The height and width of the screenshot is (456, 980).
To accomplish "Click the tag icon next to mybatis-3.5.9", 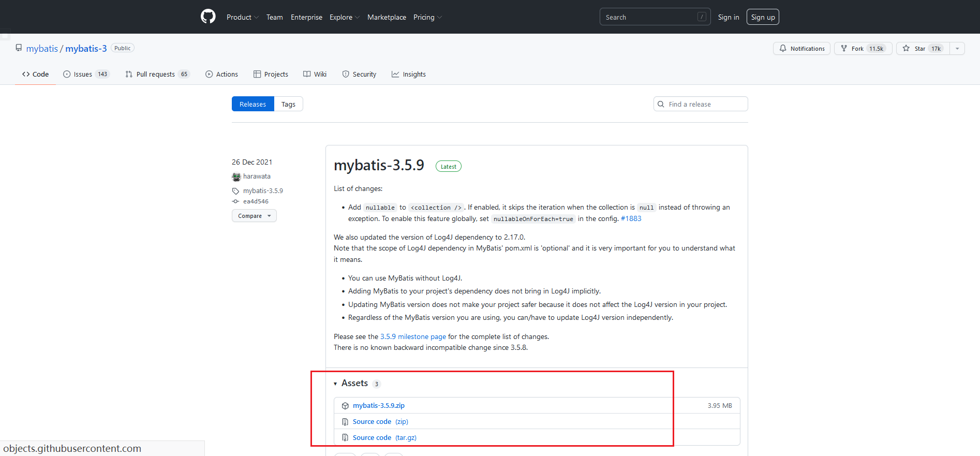I will 235,191.
